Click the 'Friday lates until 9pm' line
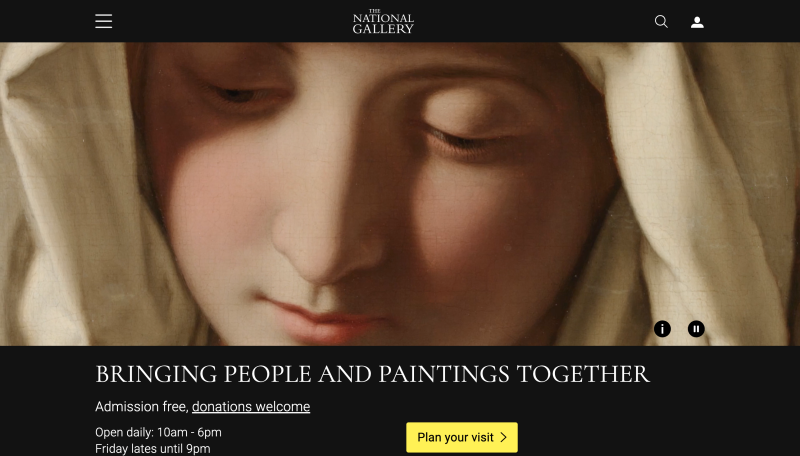 (153, 449)
